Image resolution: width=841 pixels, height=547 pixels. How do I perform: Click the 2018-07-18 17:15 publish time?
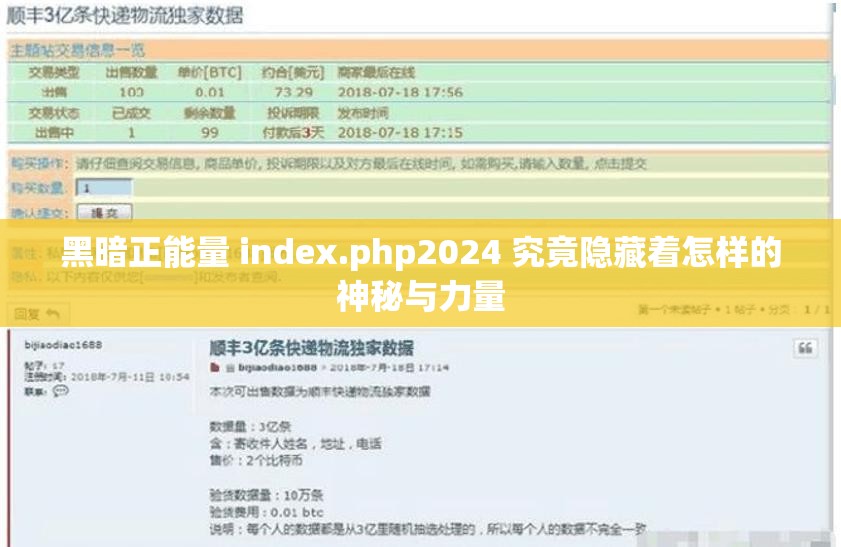point(400,132)
